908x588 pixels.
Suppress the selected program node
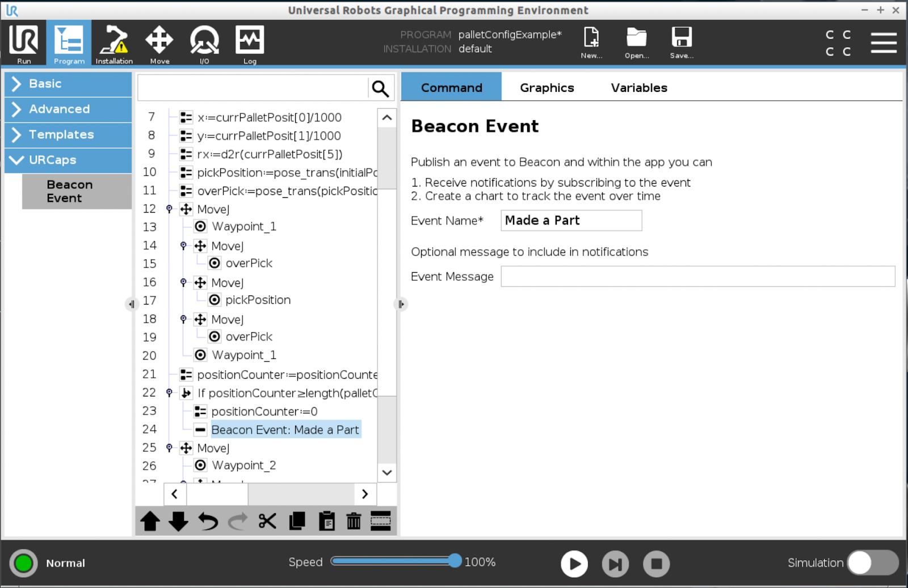coord(381,521)
